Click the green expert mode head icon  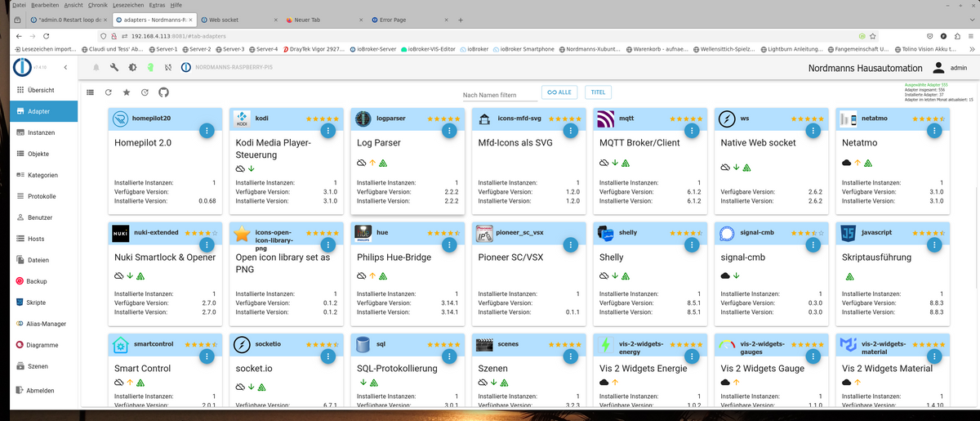tap(149, 68)
